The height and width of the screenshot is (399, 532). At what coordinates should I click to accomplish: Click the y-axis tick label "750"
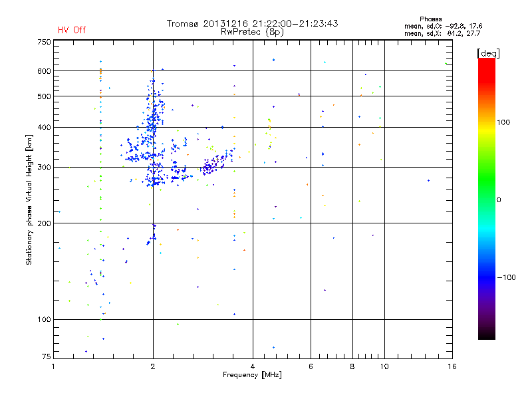coord(44,42)
